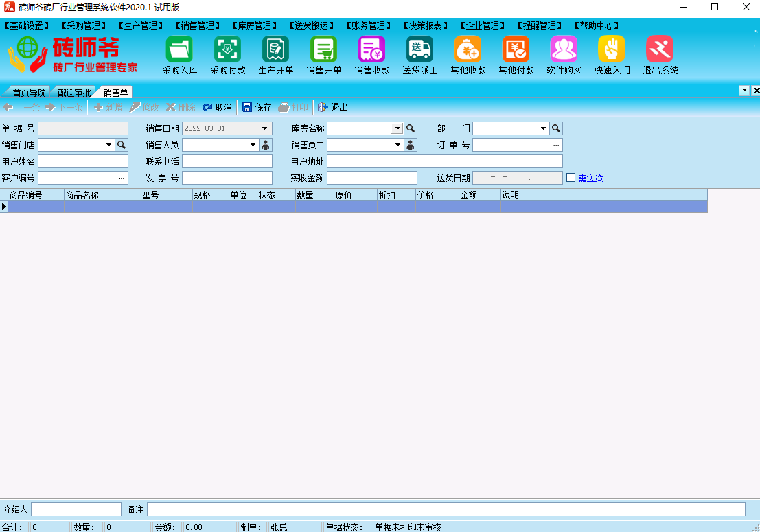Viewport: 760px width, 532px height.
Task: Close the current tab with X button
Action: pos(756,90)
